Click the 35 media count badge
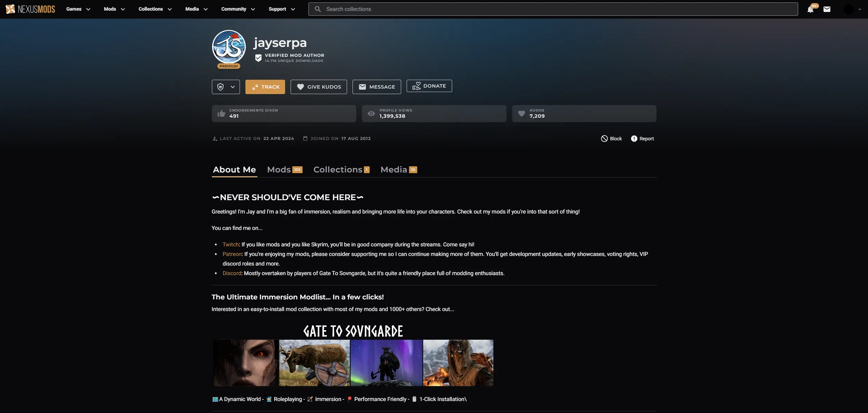Image resolution: width=868 pixels, height=413 pixels. pyautogui.click(x=413, y=170)
